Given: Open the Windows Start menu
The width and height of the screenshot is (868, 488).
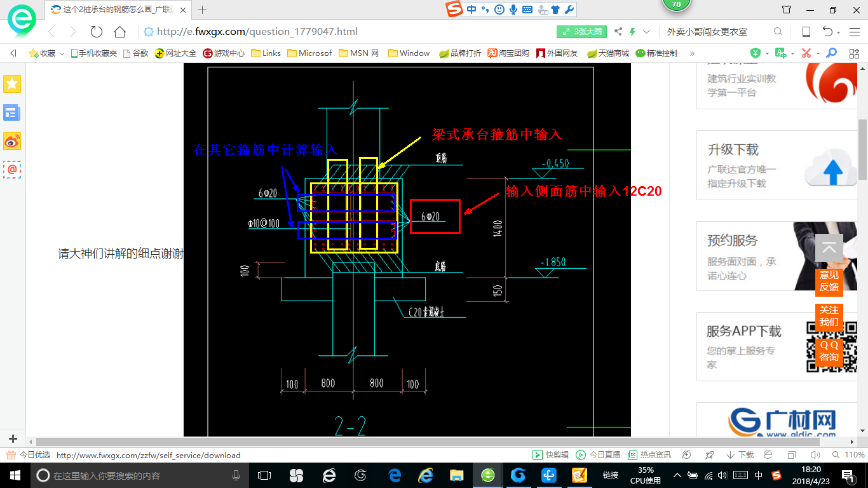Looking at the screenshot, I should [14, 475].
